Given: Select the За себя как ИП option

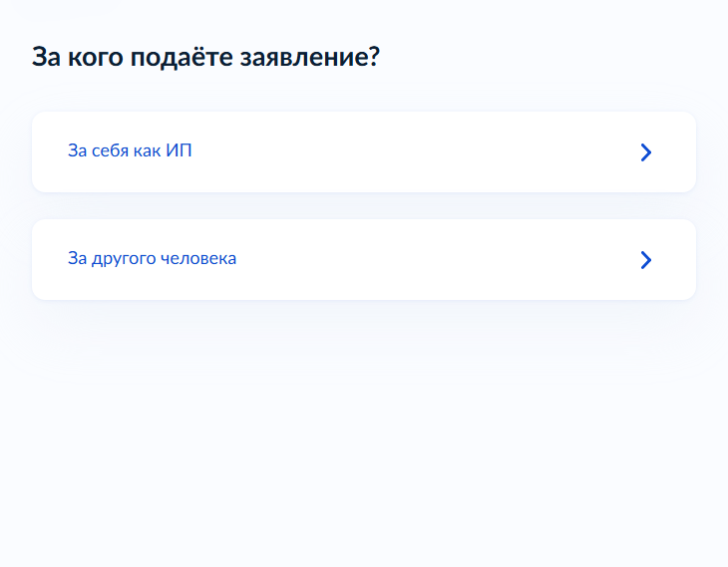Looking at the screenshot, I should [x=364, y=151].
